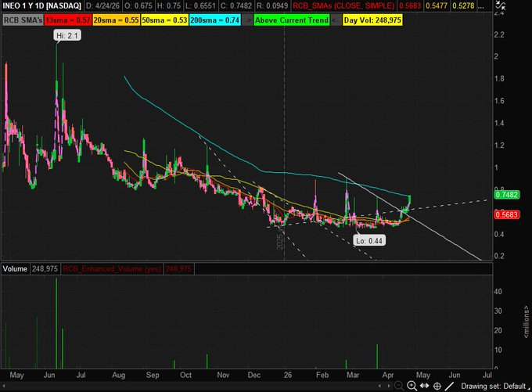Click the Lo: 0.44 price bubble

pyautogui.click(x=369, y=241)
